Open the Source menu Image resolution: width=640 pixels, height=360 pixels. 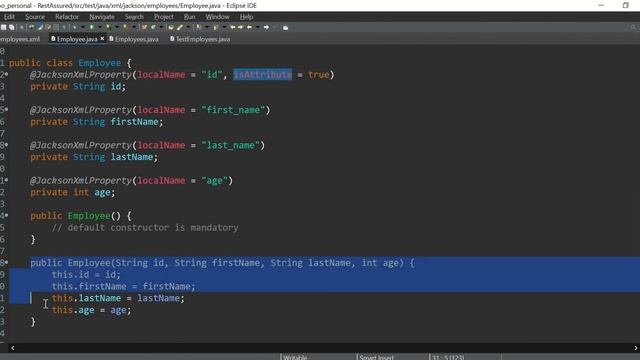click(x=35, y=17)
